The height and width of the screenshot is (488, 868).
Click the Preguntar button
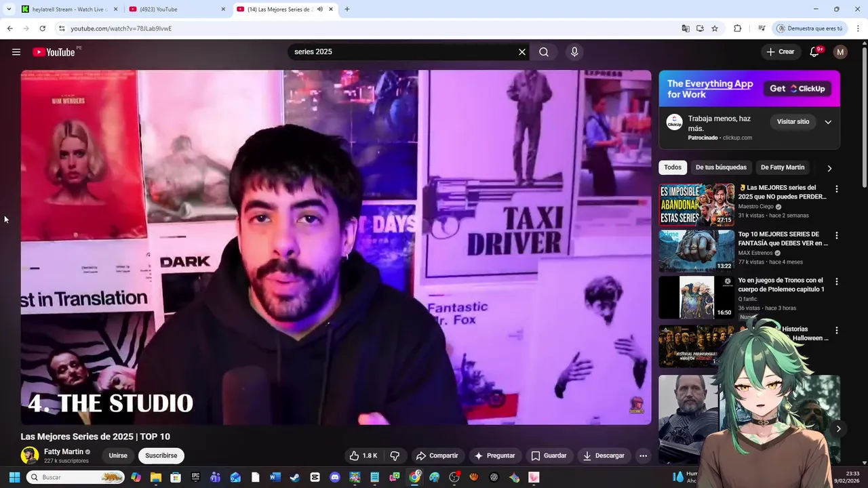point(494,455)
